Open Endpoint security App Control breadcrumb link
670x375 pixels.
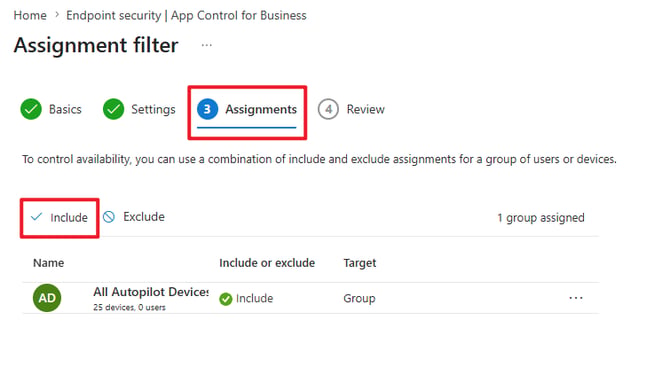[x=186, y=15]
